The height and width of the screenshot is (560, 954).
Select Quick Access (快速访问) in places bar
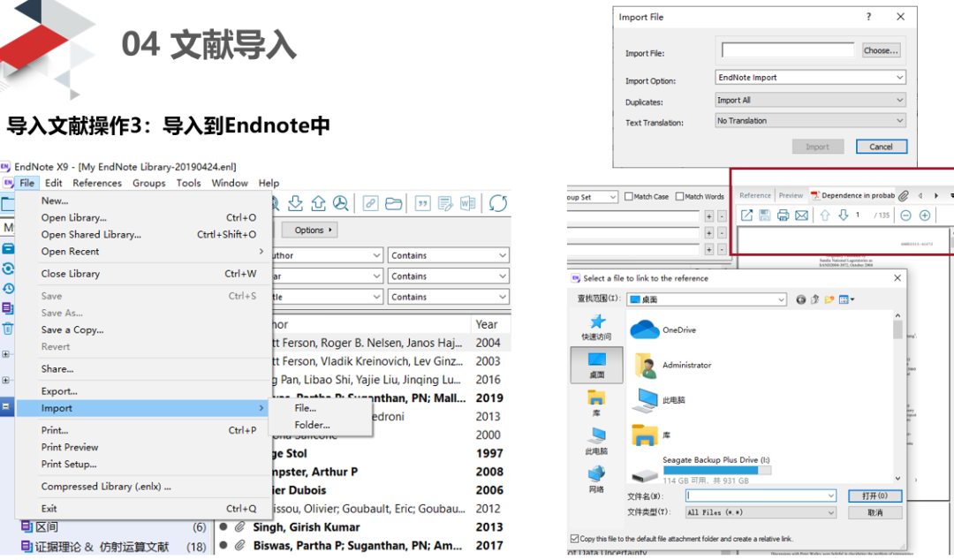(596, 327)
